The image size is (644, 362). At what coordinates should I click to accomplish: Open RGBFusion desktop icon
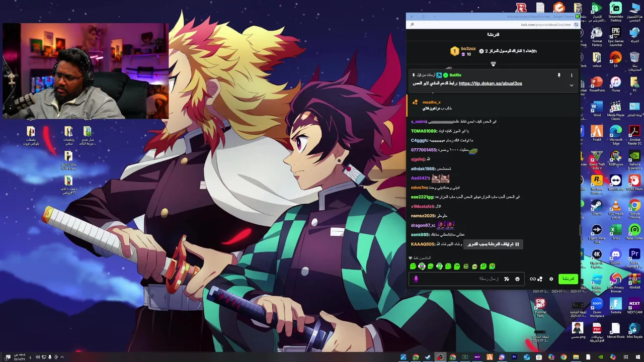pos(616,158)
